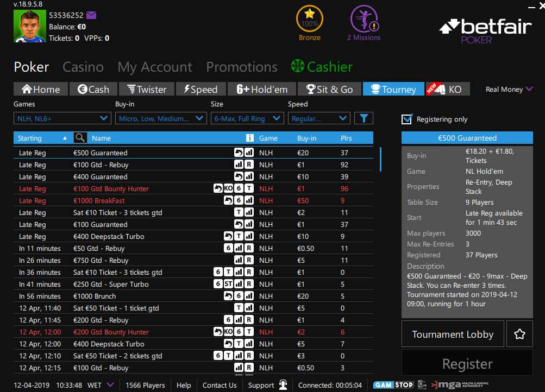The width and height of the screenshot is (545, 392).
Task: Click the T icon on Sat €50 Ticket - 1 ticket row
Action: coord(239,308)
